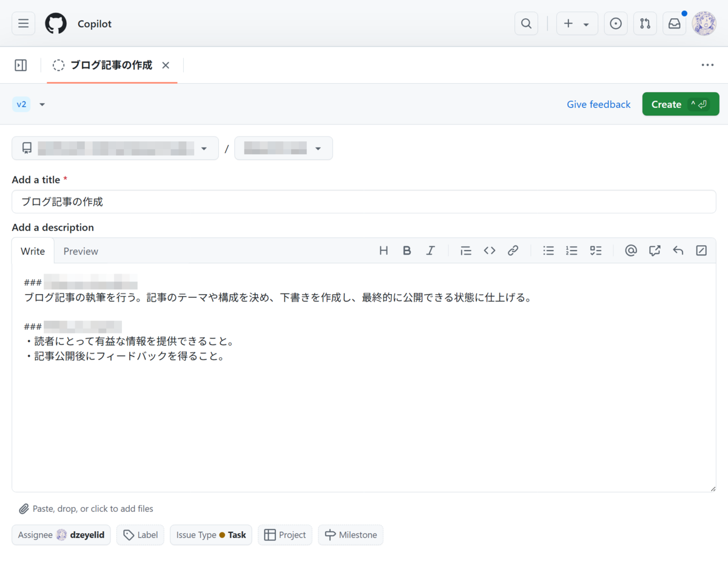The width and height of the screenshot is (728, 561).
Task: Click the slash commands icon
Action: [702, 250]
